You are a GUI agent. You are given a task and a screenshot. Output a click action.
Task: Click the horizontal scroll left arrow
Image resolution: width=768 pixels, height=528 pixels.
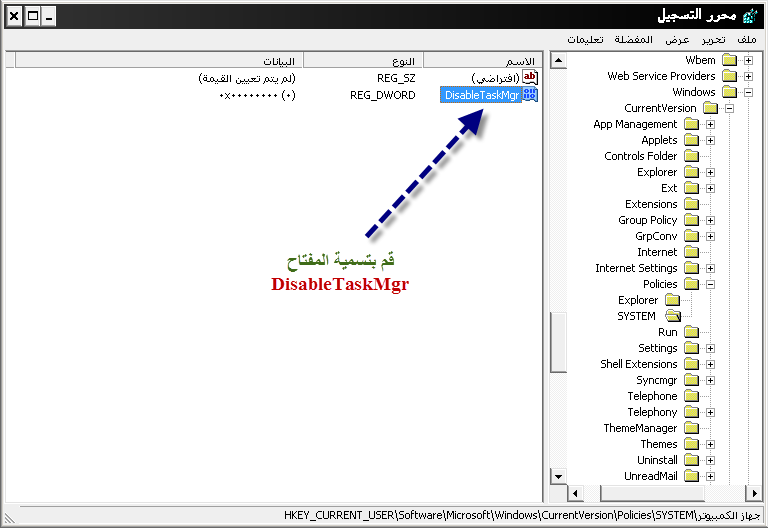point(576,493)
